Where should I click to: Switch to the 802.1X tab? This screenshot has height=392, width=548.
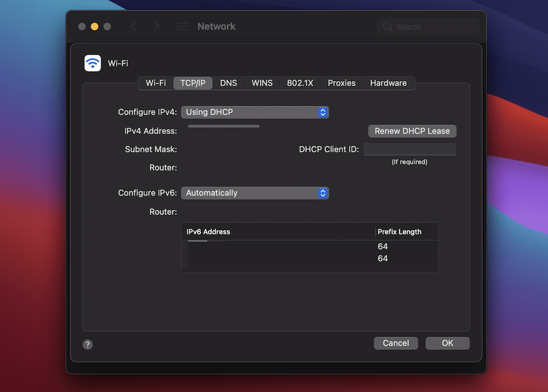tap(300, 83)
